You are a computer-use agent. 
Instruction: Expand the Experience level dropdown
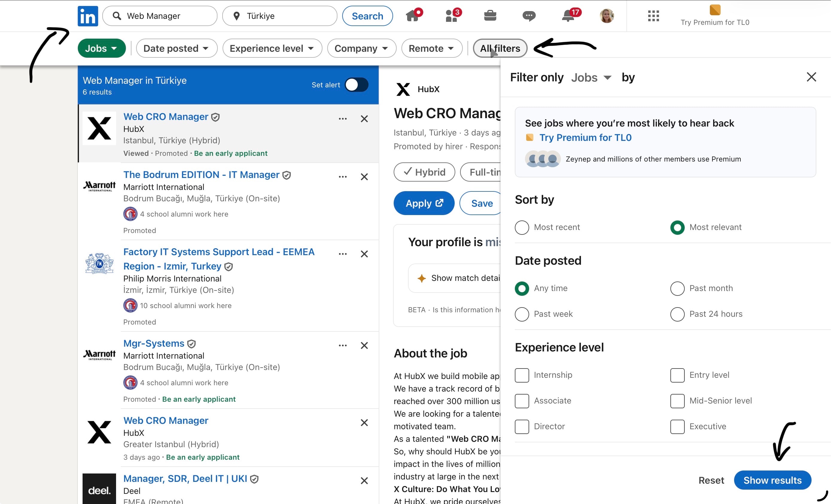[x=272, y=48]
